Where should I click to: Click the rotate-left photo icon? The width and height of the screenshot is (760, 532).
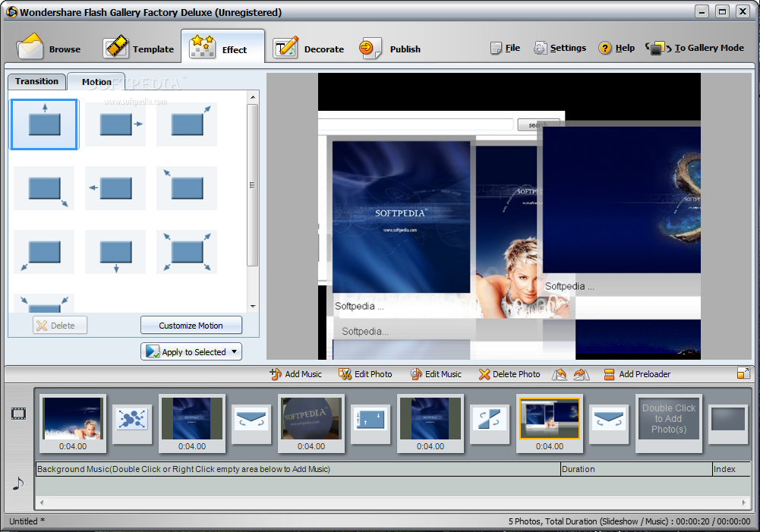coord(560,374)
